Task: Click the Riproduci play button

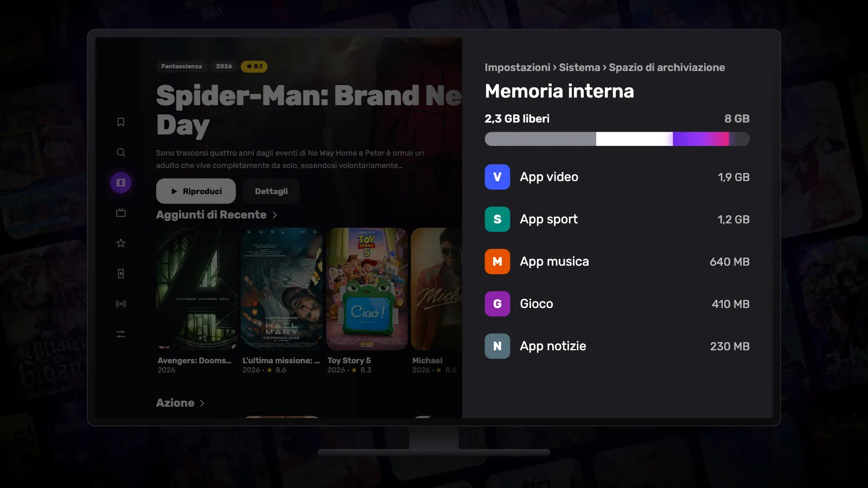Action: [196, 191]
